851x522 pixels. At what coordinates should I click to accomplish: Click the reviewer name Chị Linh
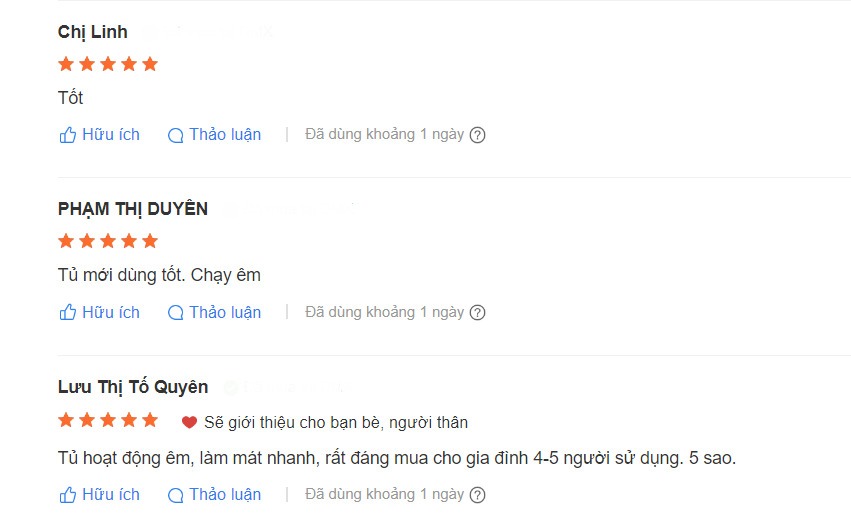[93, 33]
